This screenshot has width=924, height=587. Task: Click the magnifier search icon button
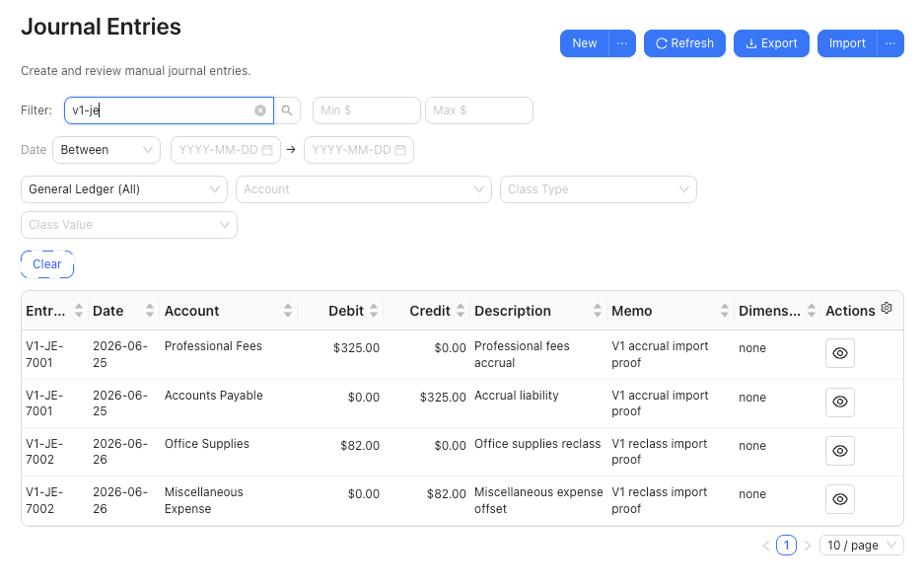tap(287, 110)
